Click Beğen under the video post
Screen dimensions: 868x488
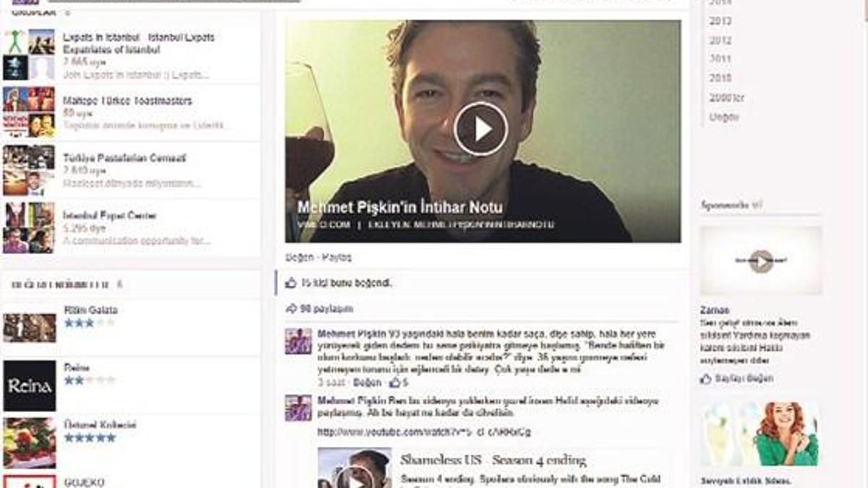299,257
